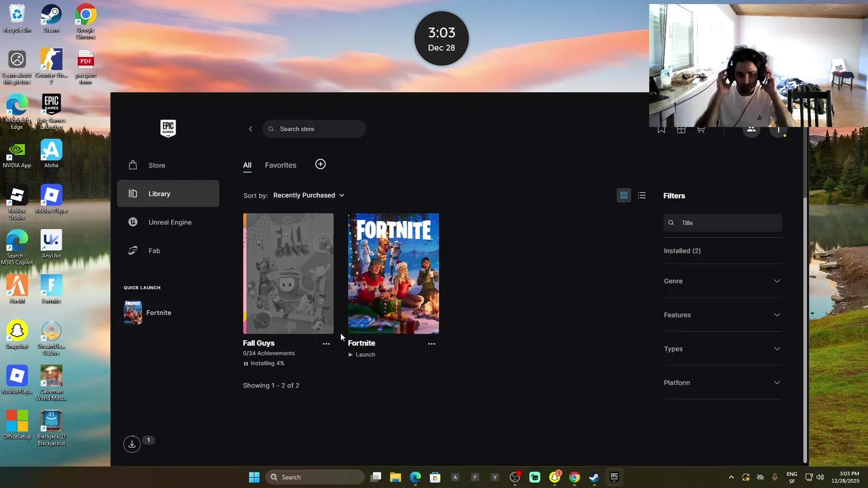Open the downloads icon at the launcher bottom
Viewport: 868px width, 488px height.
[132, 444]
